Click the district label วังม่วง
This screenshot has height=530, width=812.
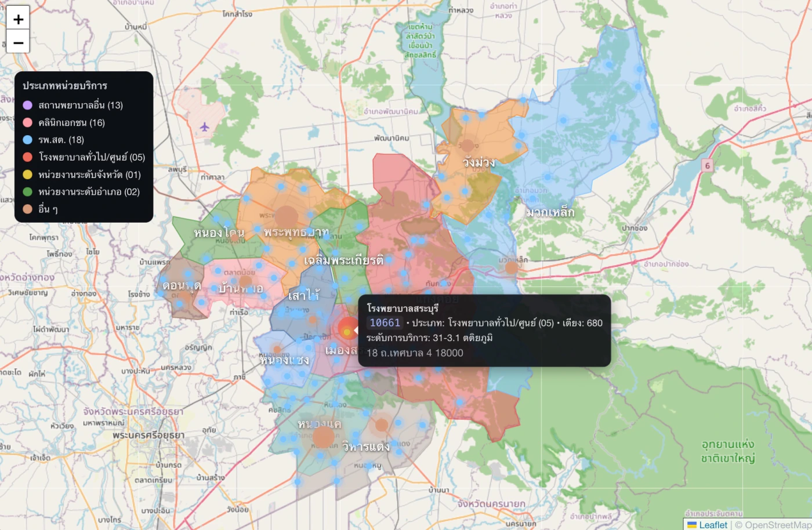(479, 162)
